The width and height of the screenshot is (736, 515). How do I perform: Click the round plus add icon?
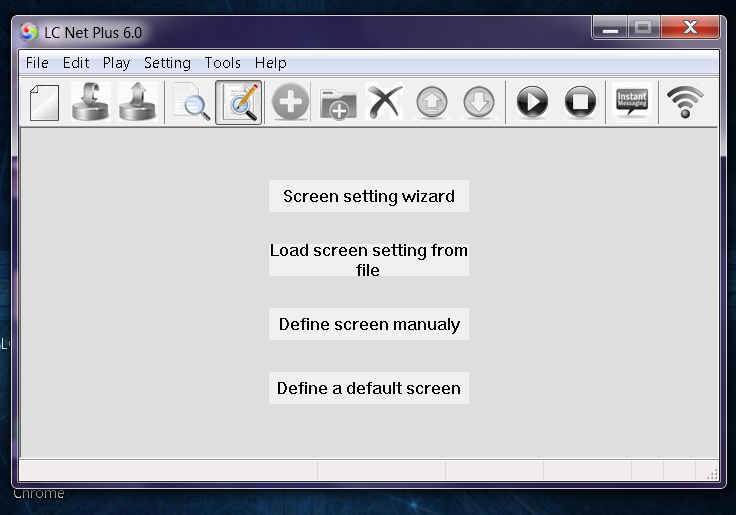click(x=291, y=101)
